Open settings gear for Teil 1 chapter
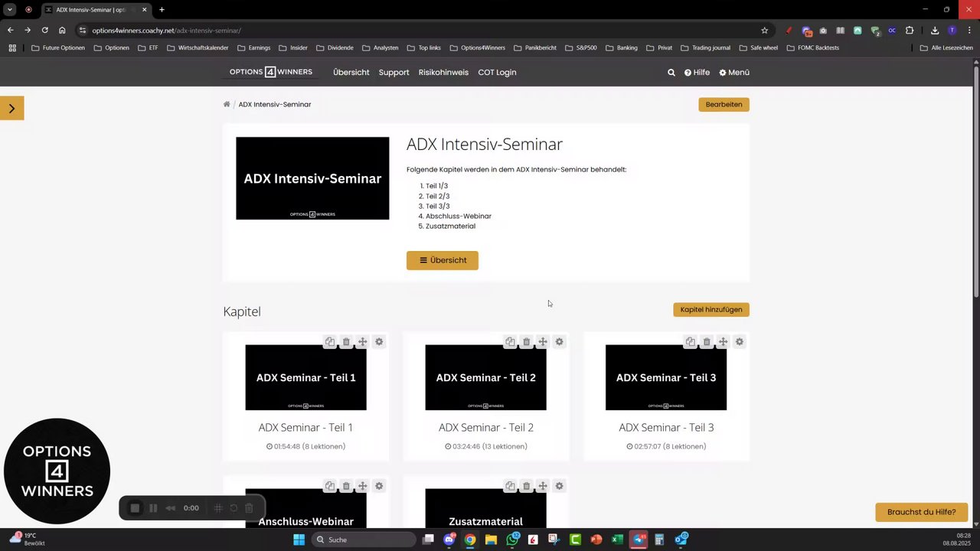The image size is (980, 551). (379, 342)
